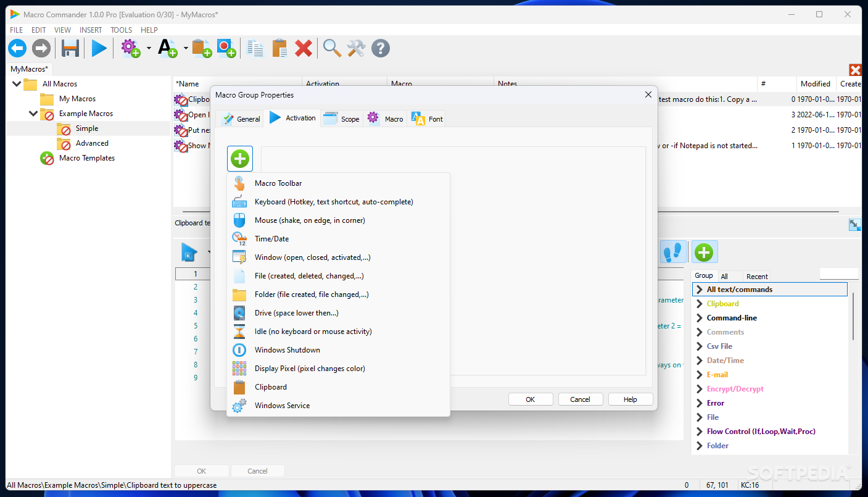The image size is (868, 497).
Task: Sort list by Modified column header
Action: pyautogui.click(x=816, y=84)
